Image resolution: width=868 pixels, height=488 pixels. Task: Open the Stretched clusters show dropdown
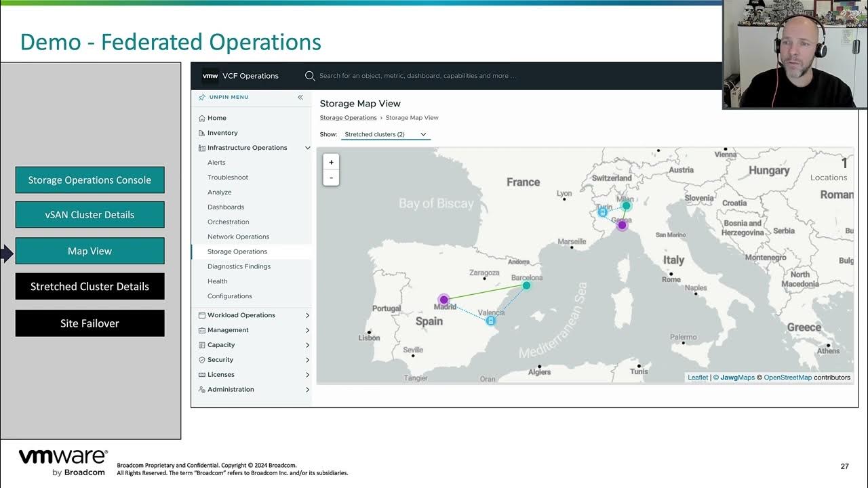[385, 134]
